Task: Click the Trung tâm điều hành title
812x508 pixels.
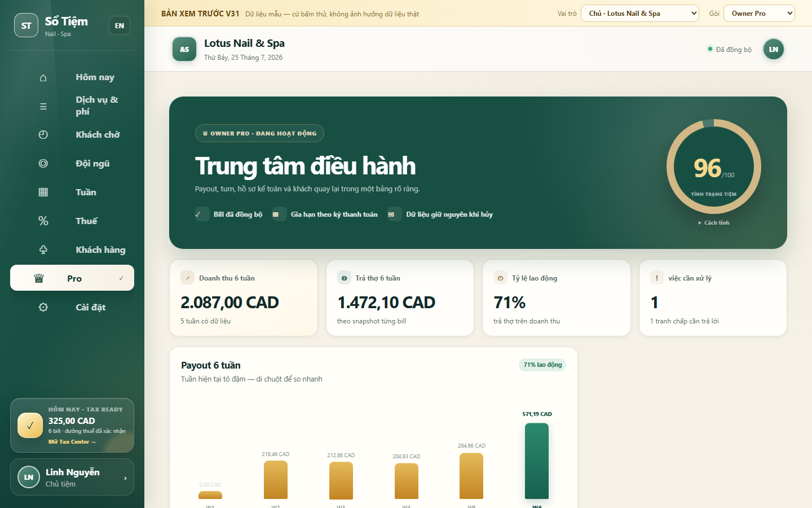Action: [x=305, y=166]
